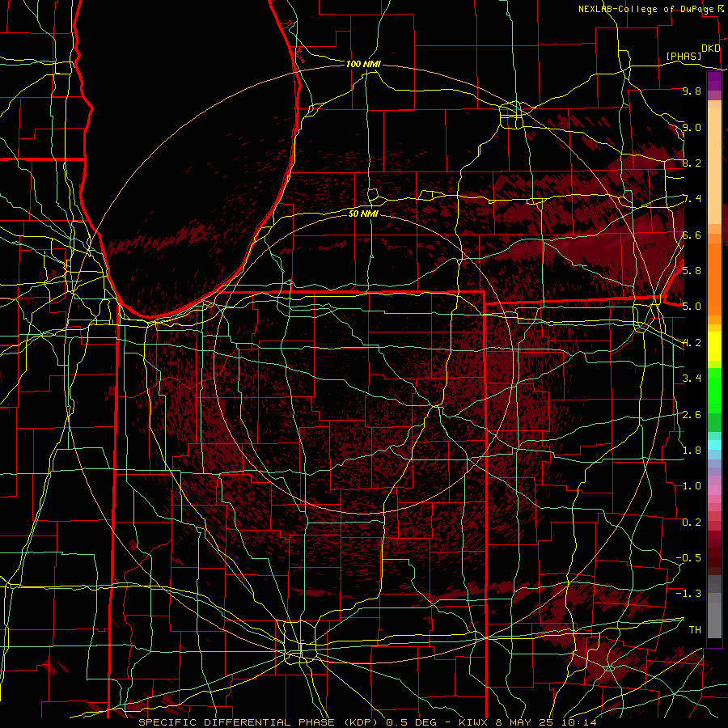Screen dimensions: 728x728
Task: Click the SPECIFIC DIFFERENTIAL PHASE caption text
Action: [x=236, y=722]
